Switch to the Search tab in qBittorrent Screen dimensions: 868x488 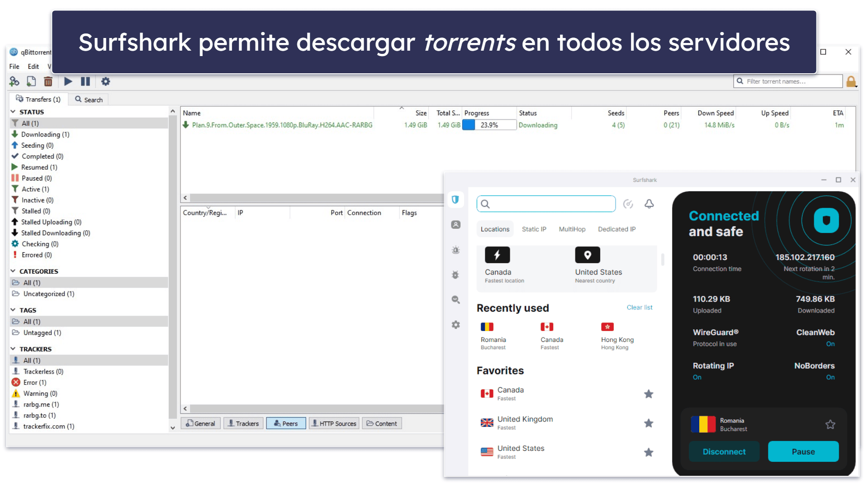[x=89, y=99]
